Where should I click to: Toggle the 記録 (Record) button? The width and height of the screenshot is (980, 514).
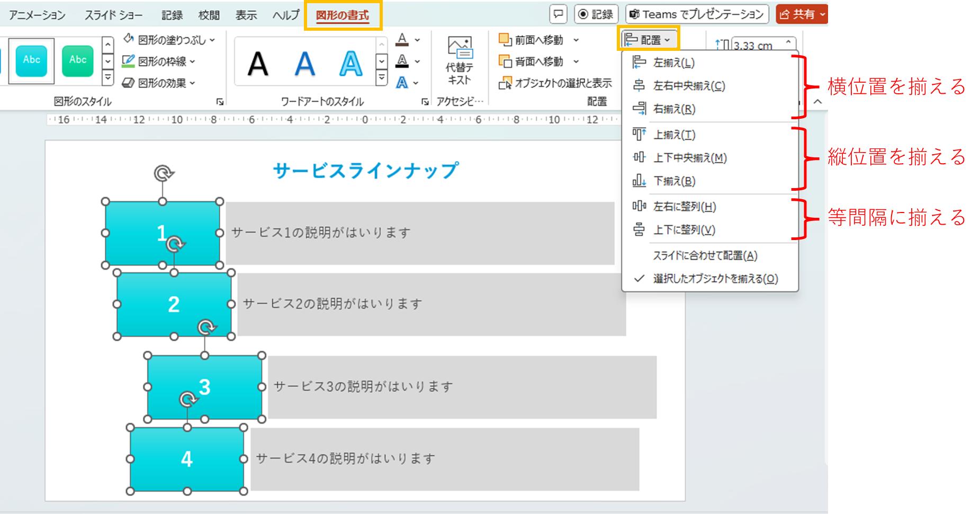coord(596,14)
